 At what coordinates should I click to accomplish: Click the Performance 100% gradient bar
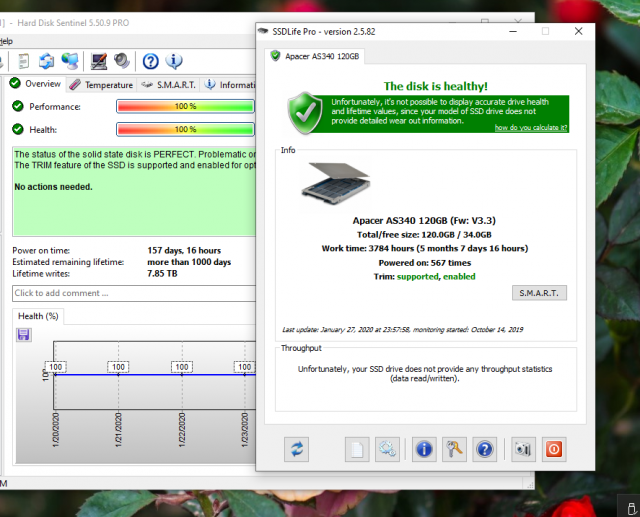click(185, 106)
